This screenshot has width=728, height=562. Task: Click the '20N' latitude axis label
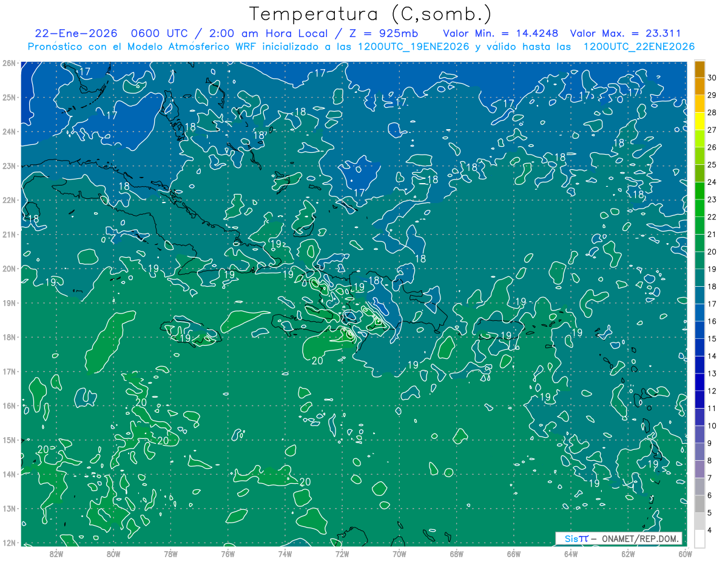click(x=8, y=269)
